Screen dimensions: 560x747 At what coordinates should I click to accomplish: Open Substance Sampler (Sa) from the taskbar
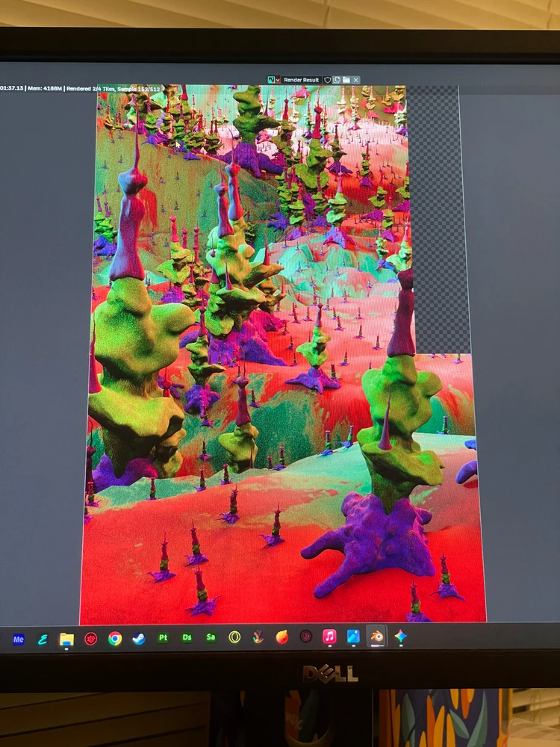tap(211, 637)
